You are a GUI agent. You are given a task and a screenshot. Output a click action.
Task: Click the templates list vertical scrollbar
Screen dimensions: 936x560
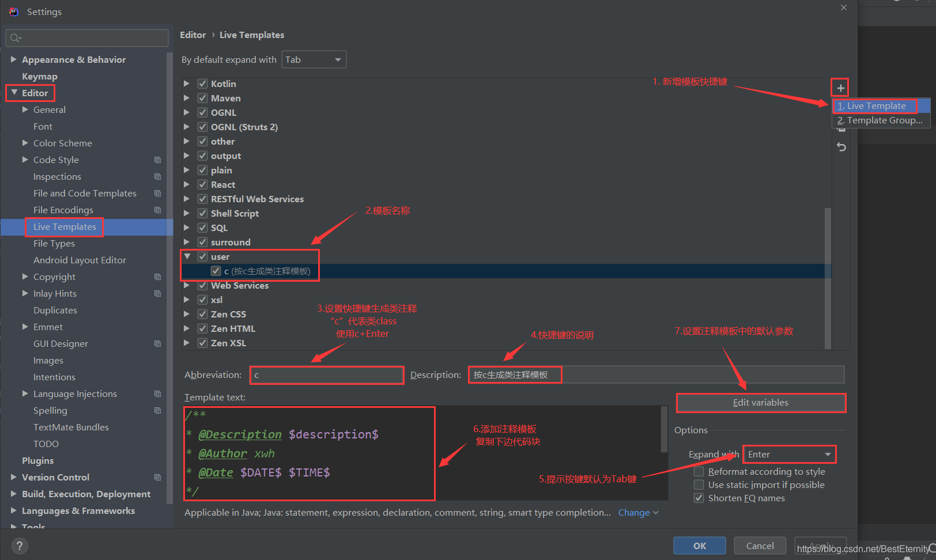click(x=828, y=278)
